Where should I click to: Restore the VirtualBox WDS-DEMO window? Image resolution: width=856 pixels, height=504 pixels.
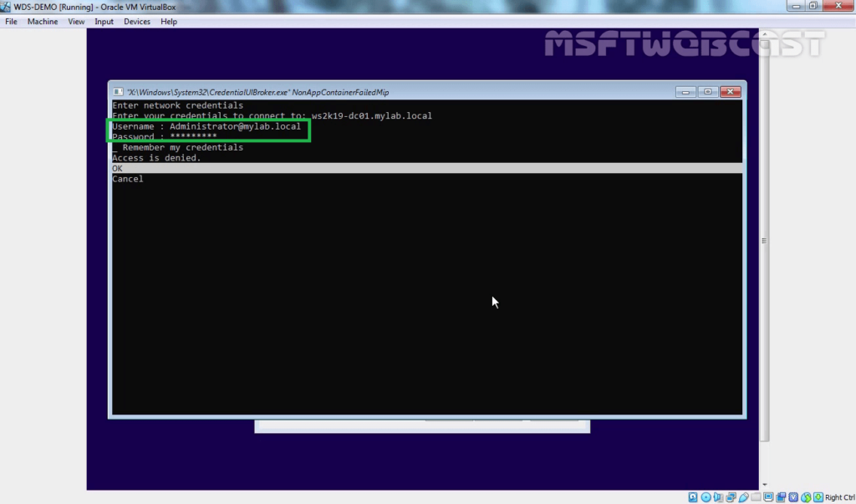click(x=813, y=6)
